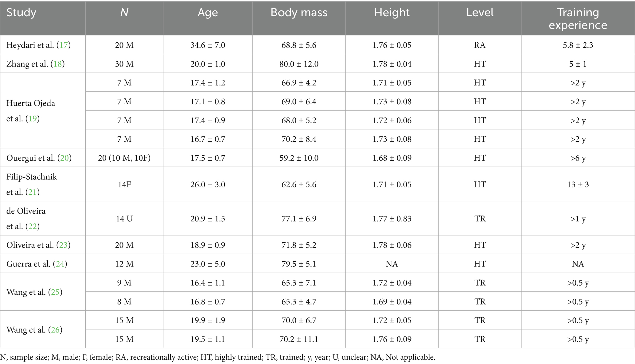Click the 14 U sample size cell
The image size is (635, 364).
pyautogui.click(x=124, y=219)
